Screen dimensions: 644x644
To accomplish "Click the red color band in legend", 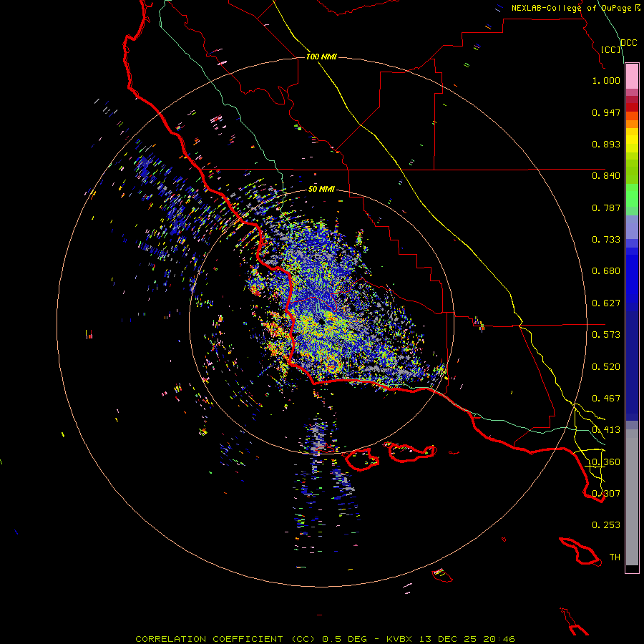I will 632,107.
